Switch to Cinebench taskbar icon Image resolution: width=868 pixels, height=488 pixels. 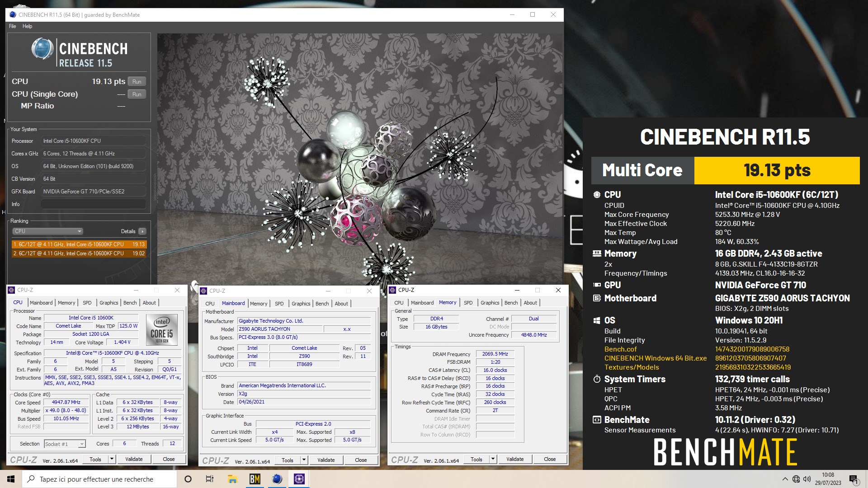click(x=277, y=479)
